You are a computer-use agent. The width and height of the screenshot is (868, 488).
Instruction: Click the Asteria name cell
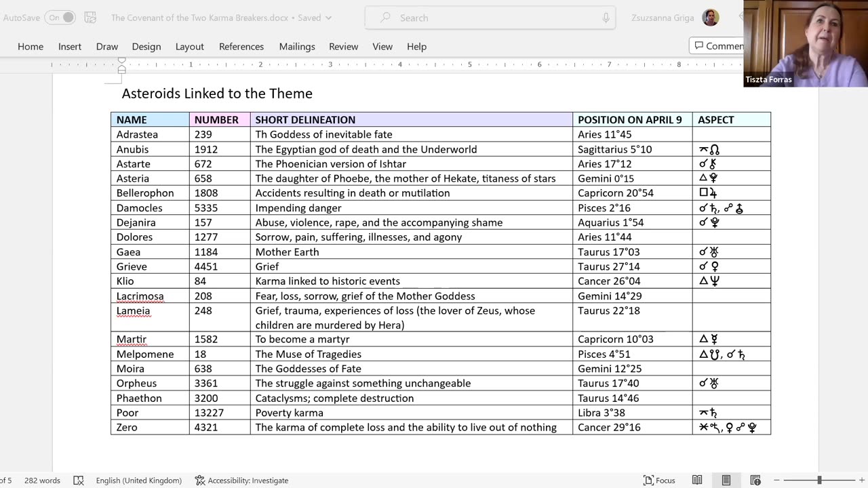[x=150, y=178]
